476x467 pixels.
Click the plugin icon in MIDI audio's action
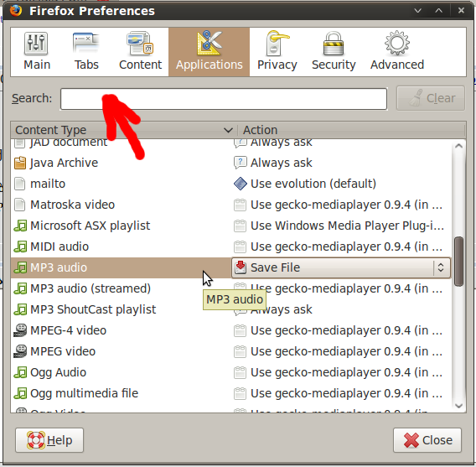pos(241,246)
